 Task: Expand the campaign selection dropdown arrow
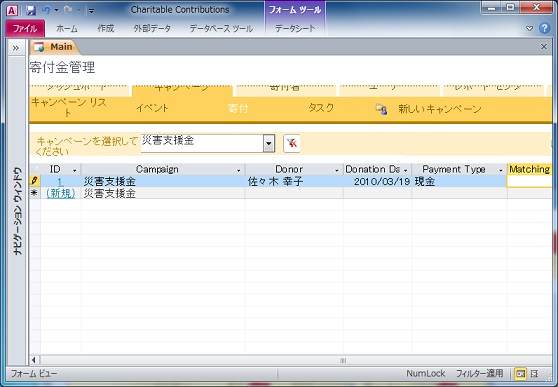click(x=269, y=143)
